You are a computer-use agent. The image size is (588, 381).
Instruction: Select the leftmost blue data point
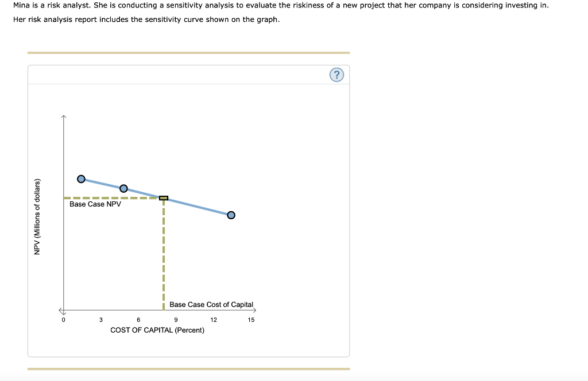point(81,178)
